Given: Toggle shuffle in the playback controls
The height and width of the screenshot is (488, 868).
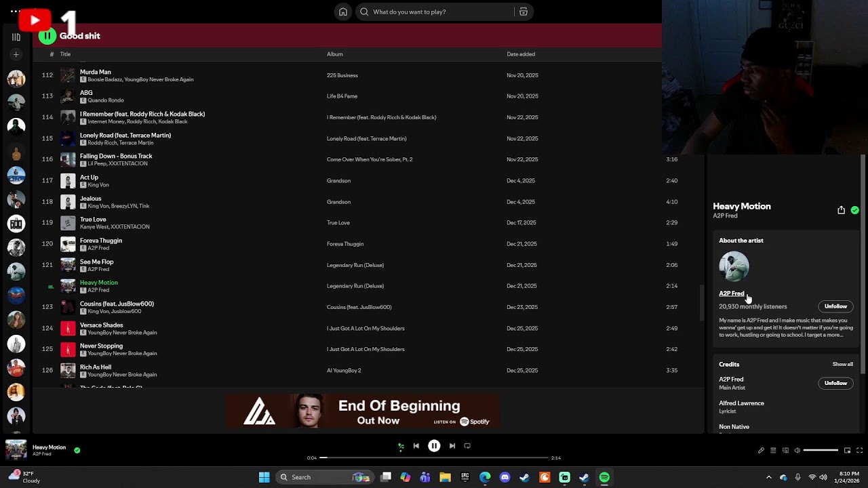Looking at the screenshot, I should coord(401,446).
